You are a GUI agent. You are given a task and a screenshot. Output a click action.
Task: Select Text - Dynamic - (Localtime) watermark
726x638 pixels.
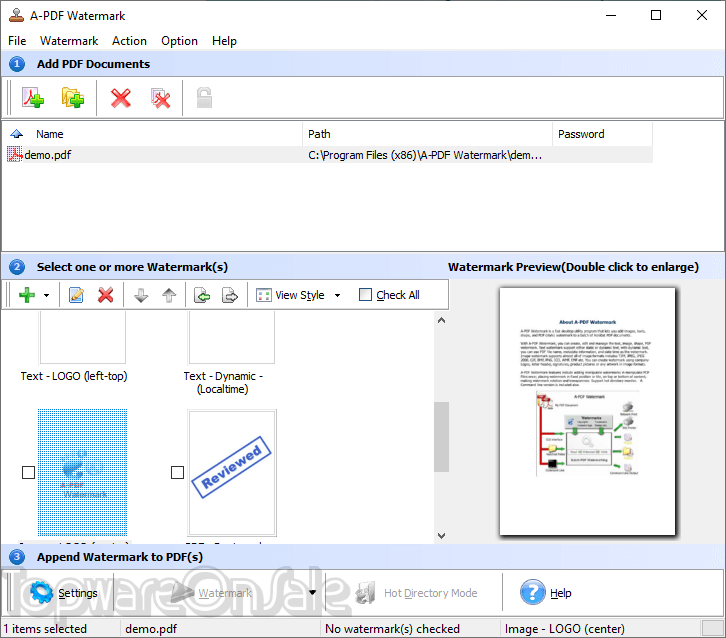[223, 382]
